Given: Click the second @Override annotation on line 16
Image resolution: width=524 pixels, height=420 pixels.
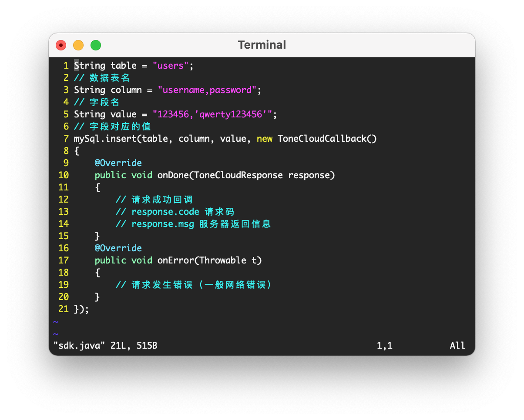Looking at the screenshot, I should (x=118, y=248).
